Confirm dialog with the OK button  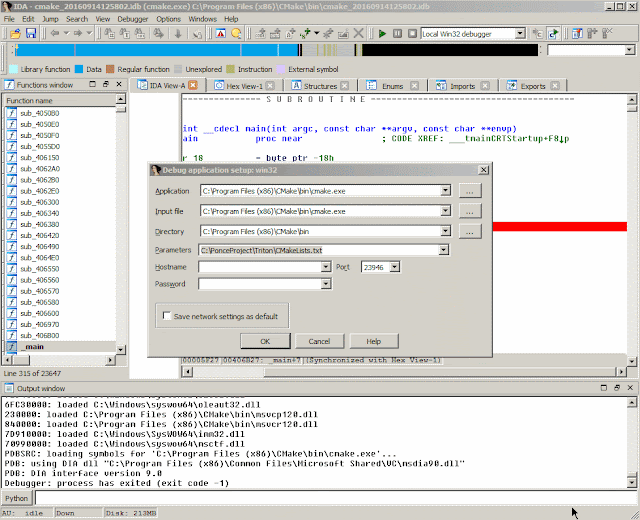pos(265,341)
